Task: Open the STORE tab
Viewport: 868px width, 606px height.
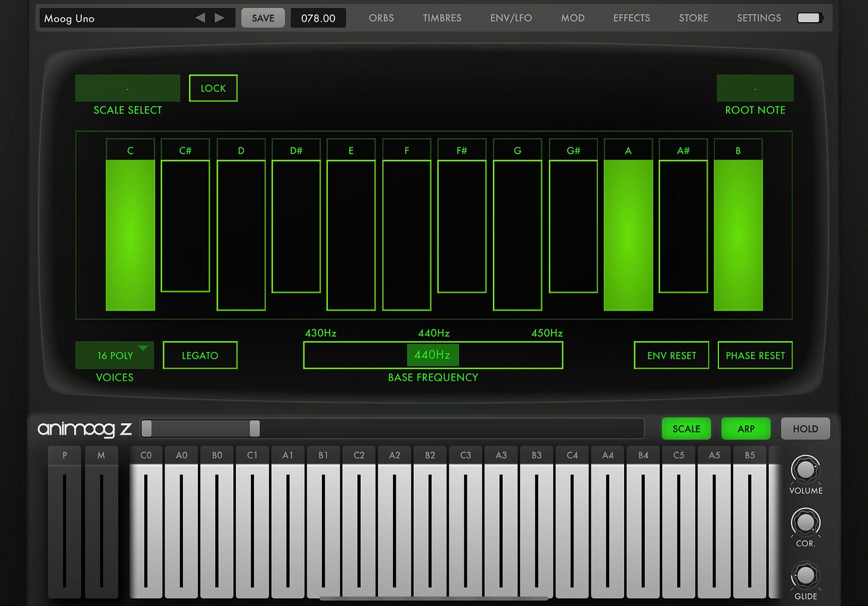Action: coord(694,18)
